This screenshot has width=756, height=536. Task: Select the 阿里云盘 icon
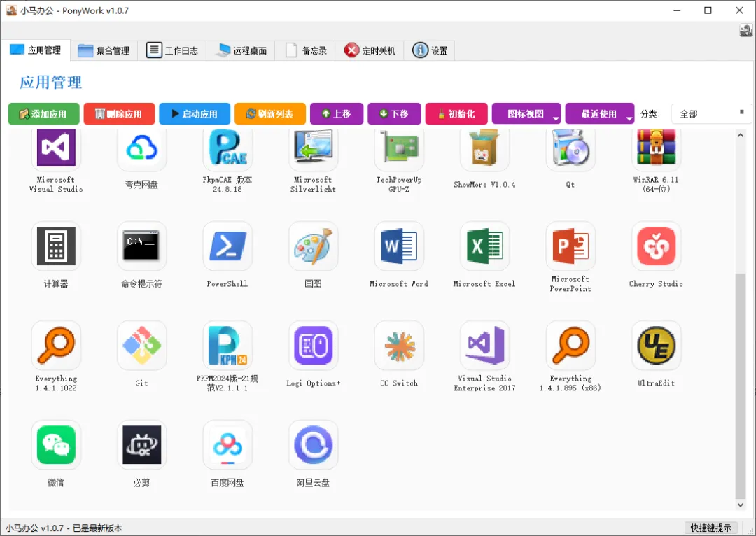(x=314, y=444)
